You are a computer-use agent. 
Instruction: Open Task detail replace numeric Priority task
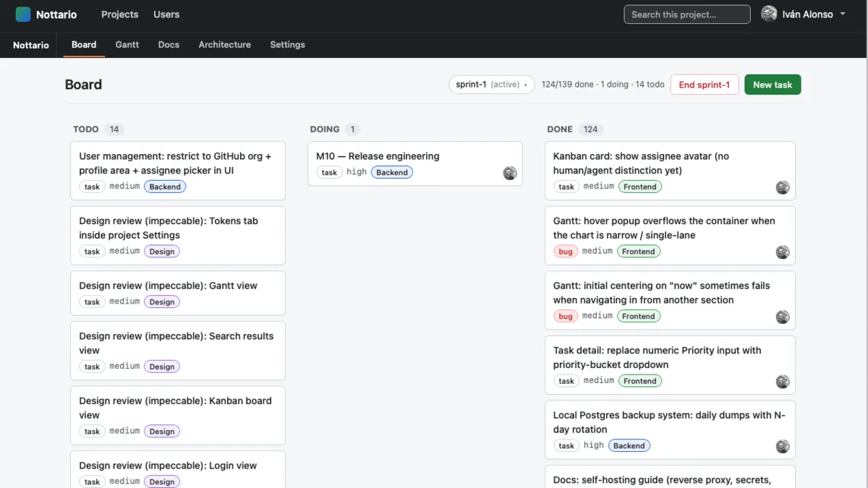coord(670,365)
